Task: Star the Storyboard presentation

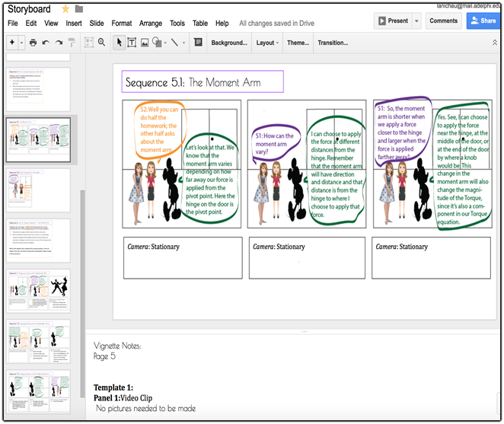Action: coord(65,9)
